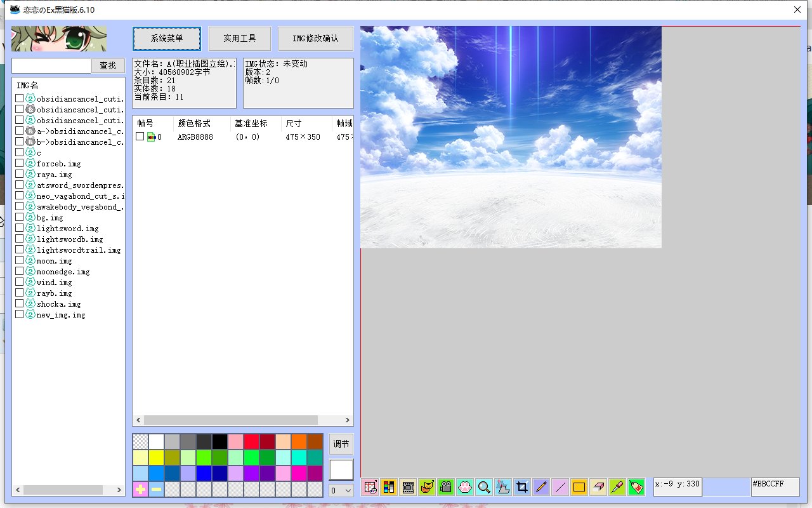
Task: Check the box next to bg.img
Action: (x=20, y=217)
